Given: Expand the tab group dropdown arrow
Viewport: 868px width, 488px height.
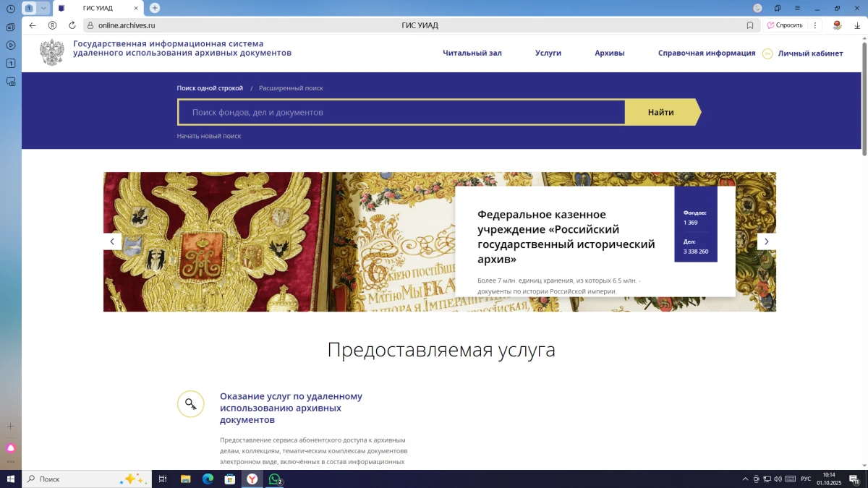Looking at the screenshot, I should click(43, 8).
